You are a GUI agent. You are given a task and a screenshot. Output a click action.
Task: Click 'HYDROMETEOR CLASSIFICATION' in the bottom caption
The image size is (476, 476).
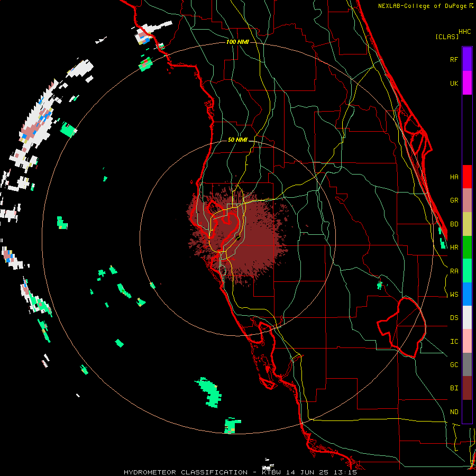pyautogui.click(x=186, y=472)
